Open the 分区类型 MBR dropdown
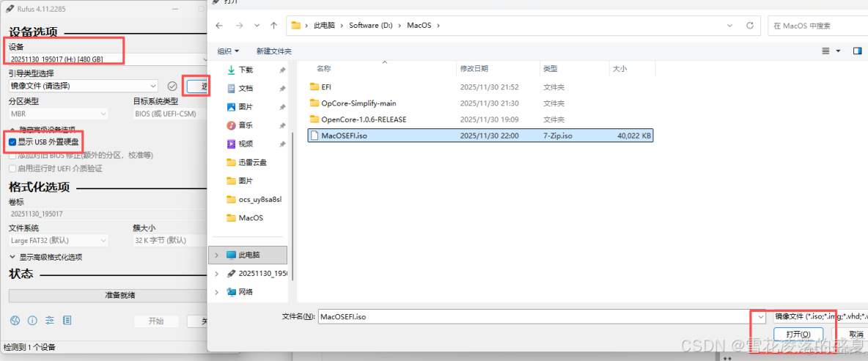The width and height of the screenshot is (868, 361). click(x=59, y=114)
